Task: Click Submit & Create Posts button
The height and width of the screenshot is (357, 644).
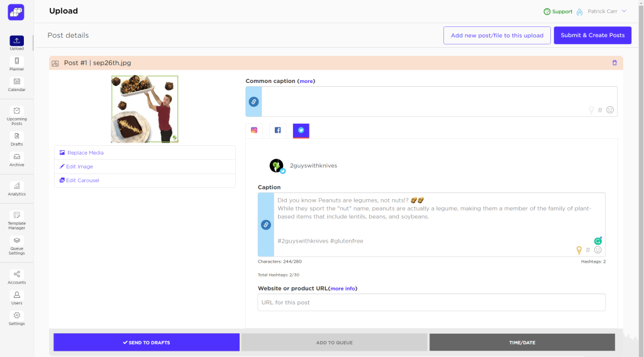Action: [592, 35]
